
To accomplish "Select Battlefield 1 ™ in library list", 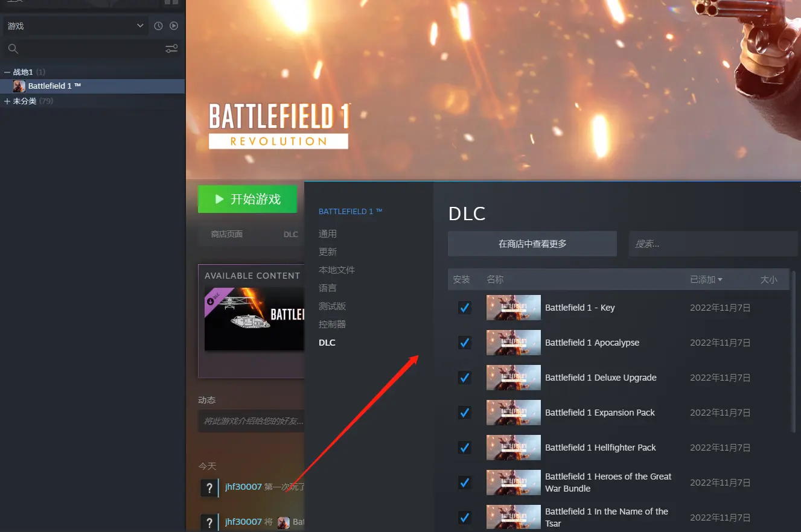I will click(92, 86).
